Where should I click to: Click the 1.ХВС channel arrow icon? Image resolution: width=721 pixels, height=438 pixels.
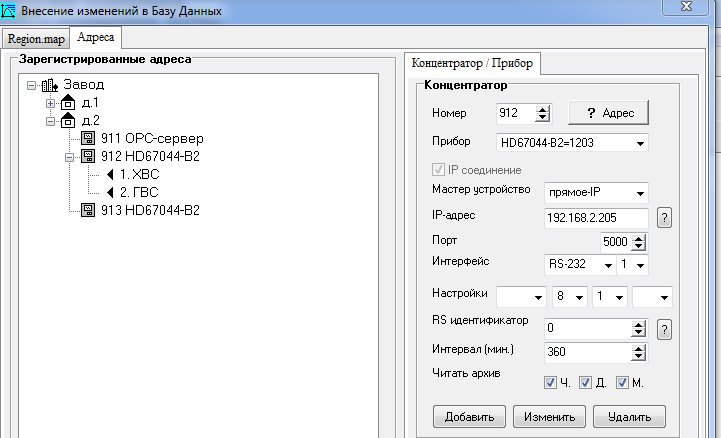[110, 174]
